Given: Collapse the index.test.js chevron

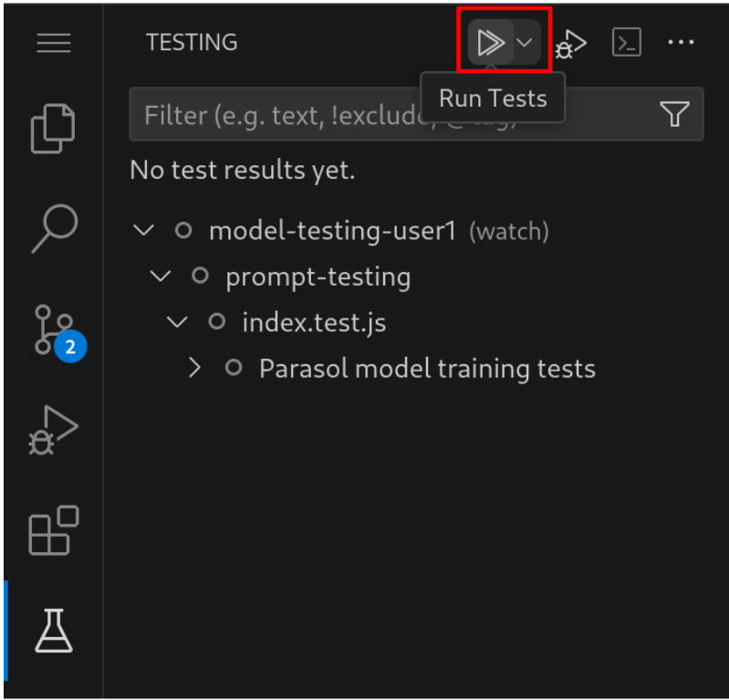Looking at the screenshot, I should click(177, 321).
